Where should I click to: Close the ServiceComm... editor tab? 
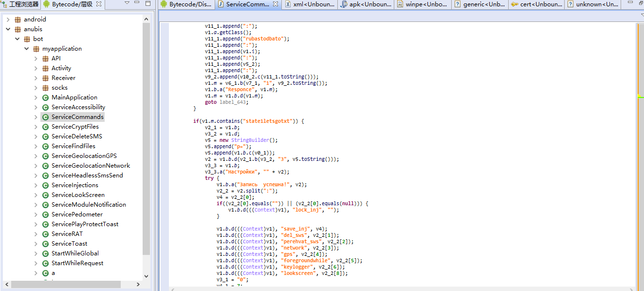click(276, 4)
